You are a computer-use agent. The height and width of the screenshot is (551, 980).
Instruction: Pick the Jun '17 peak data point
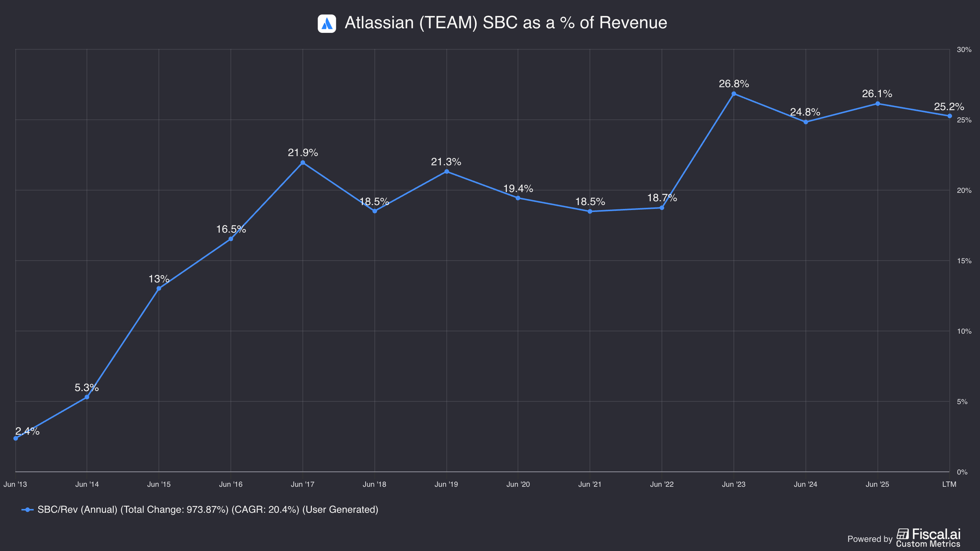[303, 163]
